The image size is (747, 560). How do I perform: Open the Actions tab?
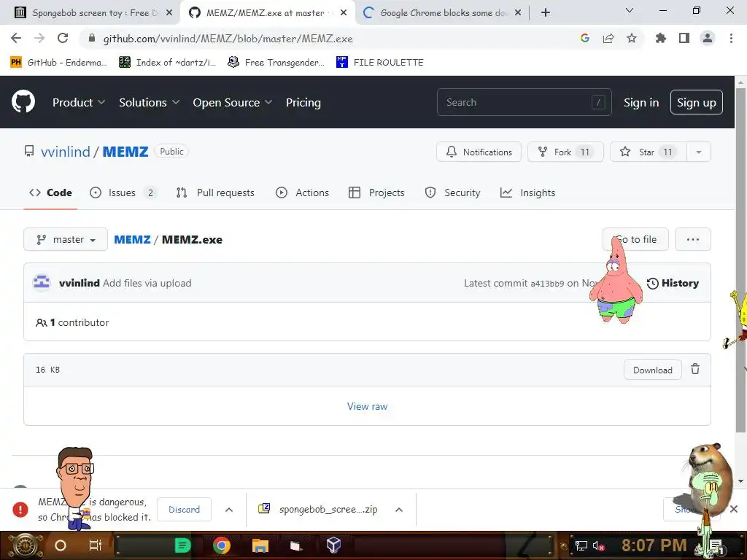pyautogui.click(x=303, y=192)
